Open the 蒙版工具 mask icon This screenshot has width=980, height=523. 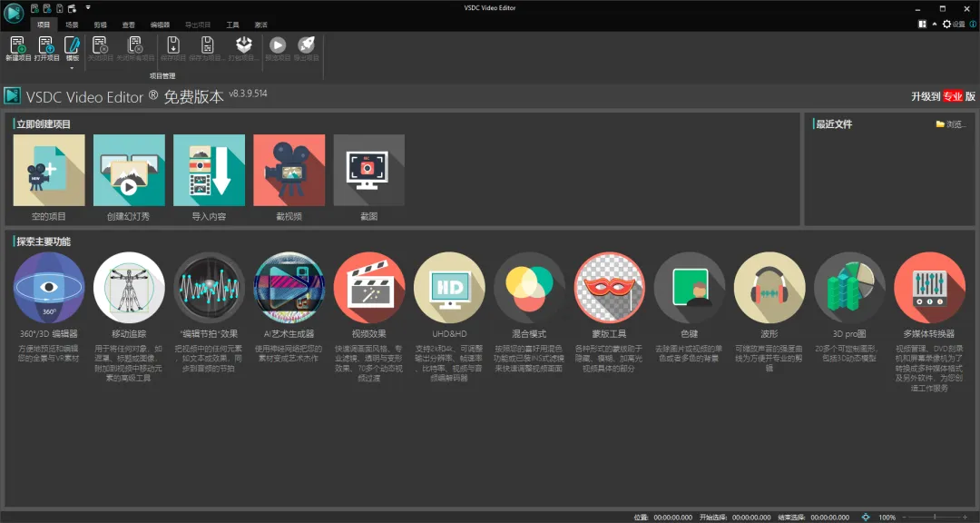[610, 288]
